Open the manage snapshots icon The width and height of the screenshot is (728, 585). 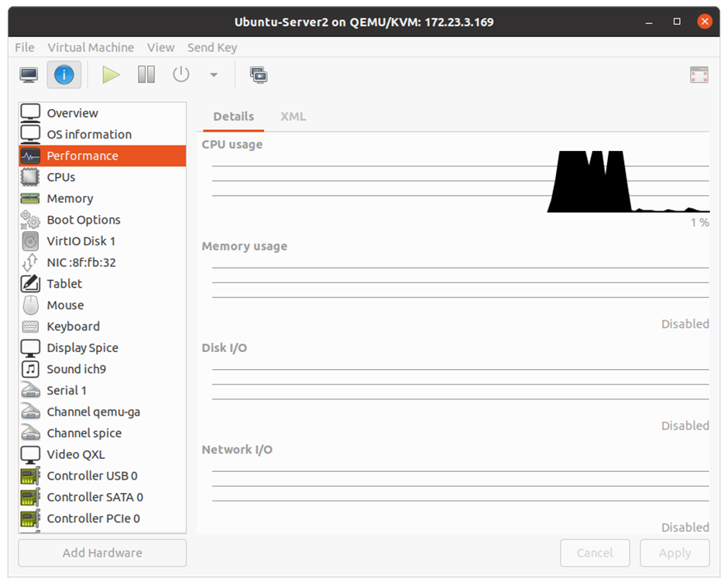(x=259, y=75)
